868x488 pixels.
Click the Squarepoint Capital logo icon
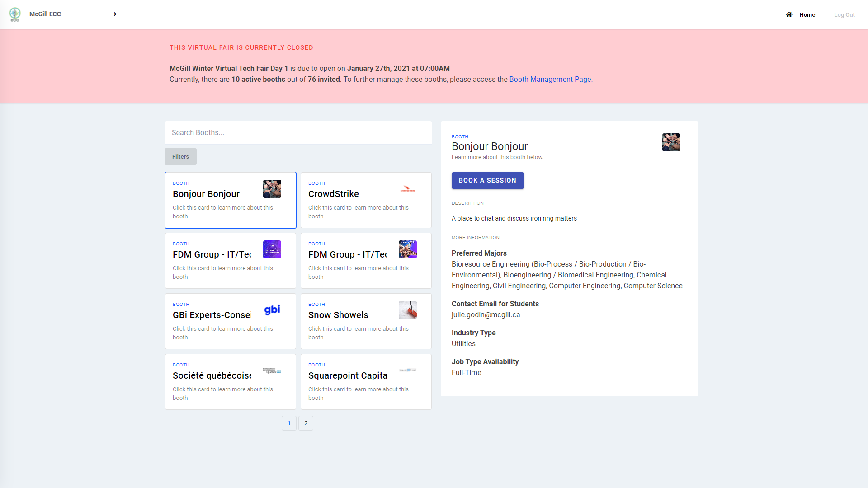(408, 370)
